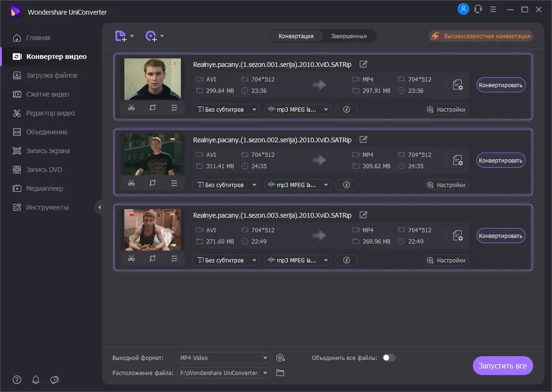The width and height of the screenshot is (552, 392).
Task: Open Сжатие видео section
Action: tap(41, 94)
